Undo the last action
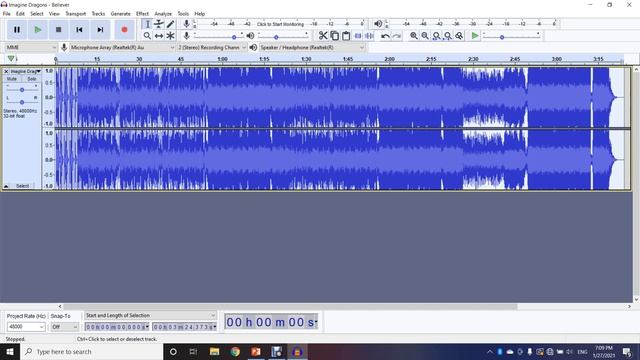The width and height of the screenshot is (640, 360). pos(385,36)
